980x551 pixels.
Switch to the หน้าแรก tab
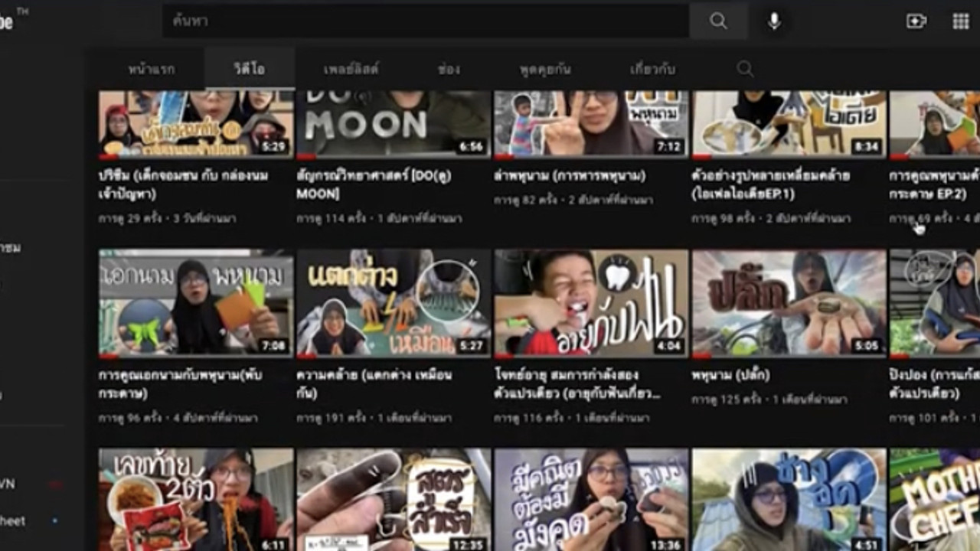151,69
